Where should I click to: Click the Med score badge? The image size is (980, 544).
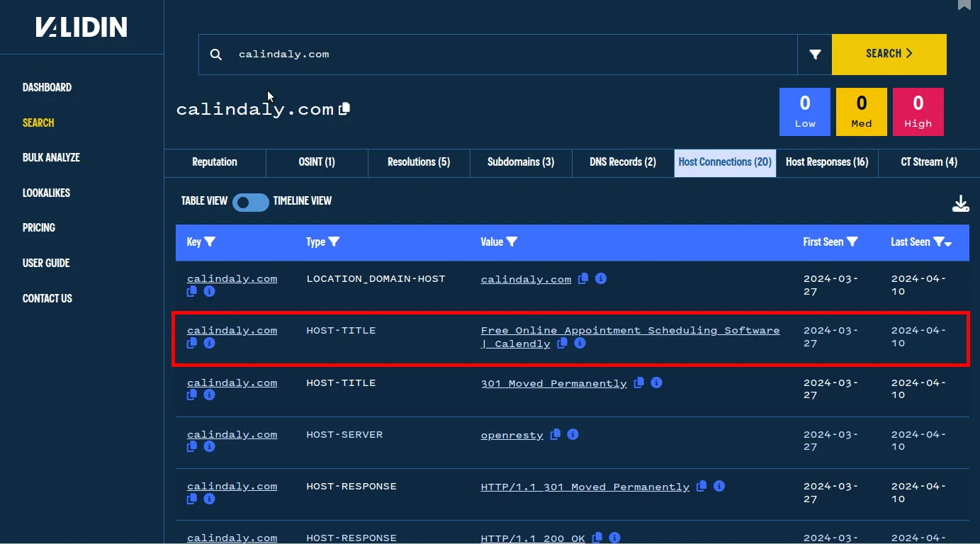click(862, 112)
